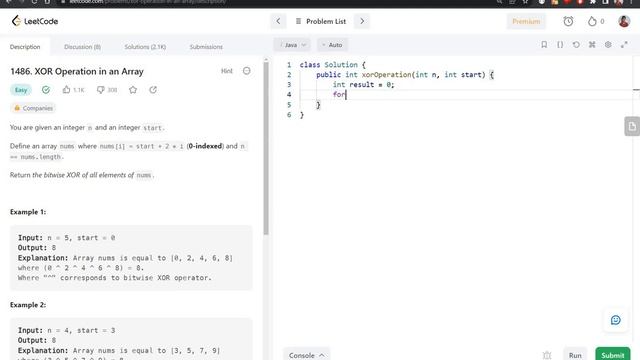Expand the Companies tag
The height and width of the screenshot is (360, 640).
(33, 108)
